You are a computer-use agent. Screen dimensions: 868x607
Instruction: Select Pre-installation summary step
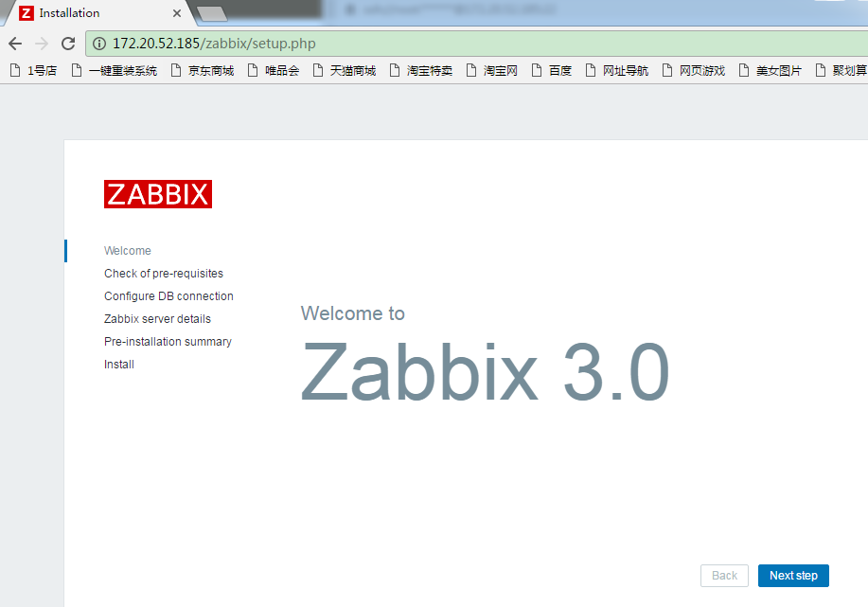[168, 341]
